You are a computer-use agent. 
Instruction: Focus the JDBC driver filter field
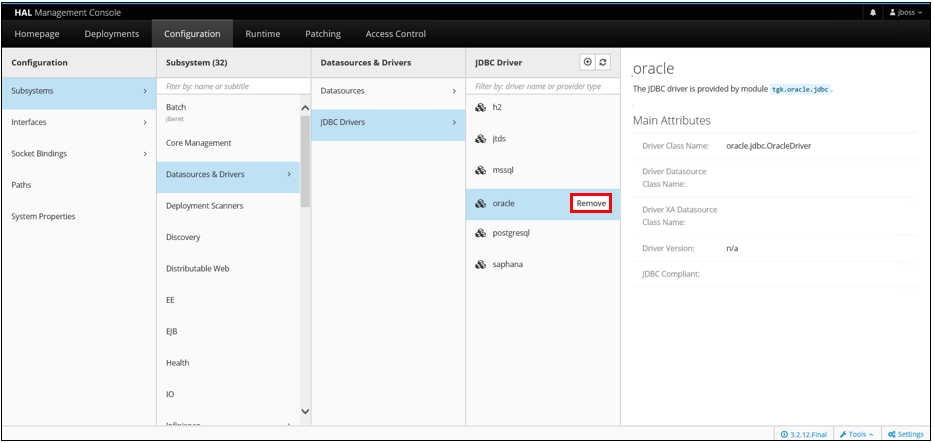click(543, 86)
